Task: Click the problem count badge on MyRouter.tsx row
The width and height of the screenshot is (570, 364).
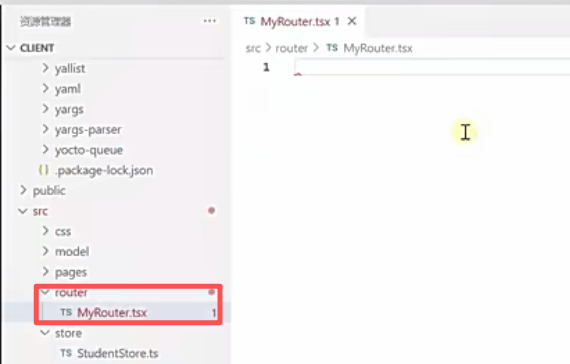Action: [x=214, y=313]
